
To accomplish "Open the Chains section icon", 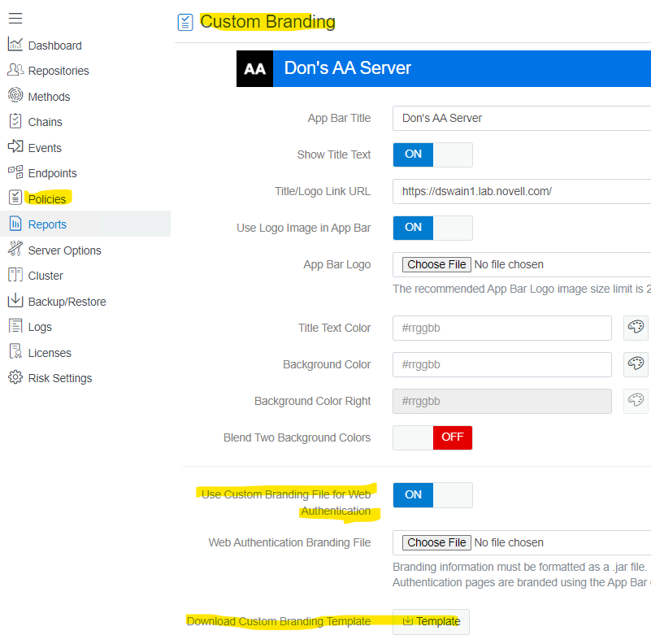I will click(15, 121).
